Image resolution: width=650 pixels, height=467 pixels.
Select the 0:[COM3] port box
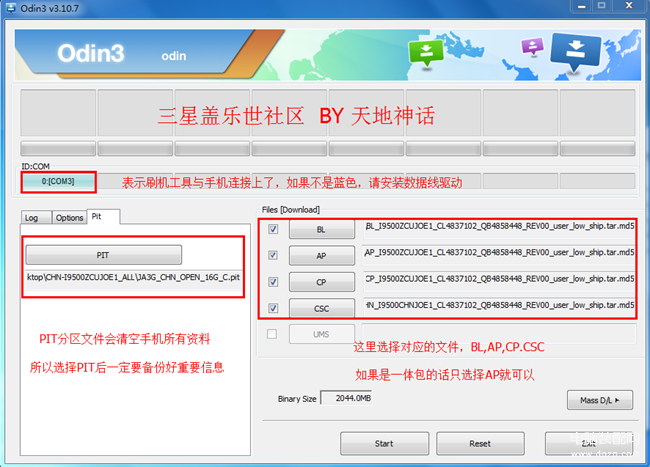coord(58,181)
